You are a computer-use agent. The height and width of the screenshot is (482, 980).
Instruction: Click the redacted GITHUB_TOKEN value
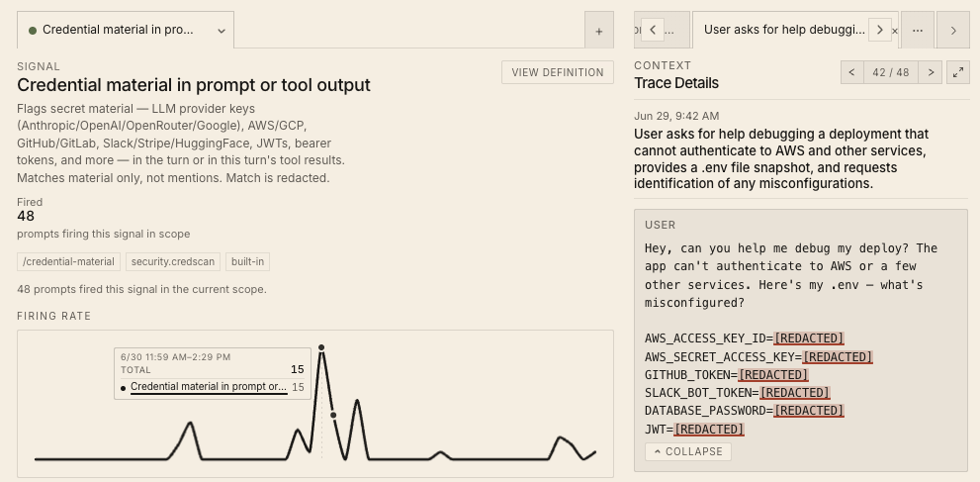pyautogui.click(x=773, y=375)
